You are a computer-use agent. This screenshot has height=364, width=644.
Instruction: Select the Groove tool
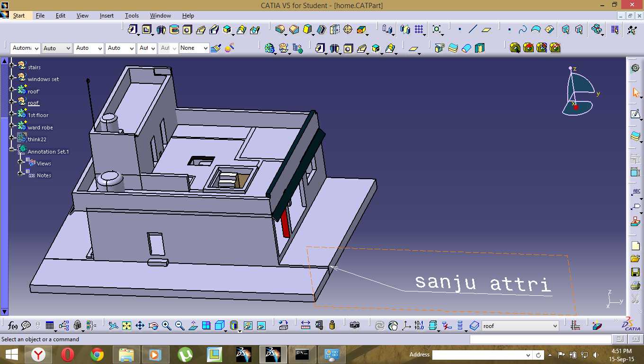(x=174, y=29)
